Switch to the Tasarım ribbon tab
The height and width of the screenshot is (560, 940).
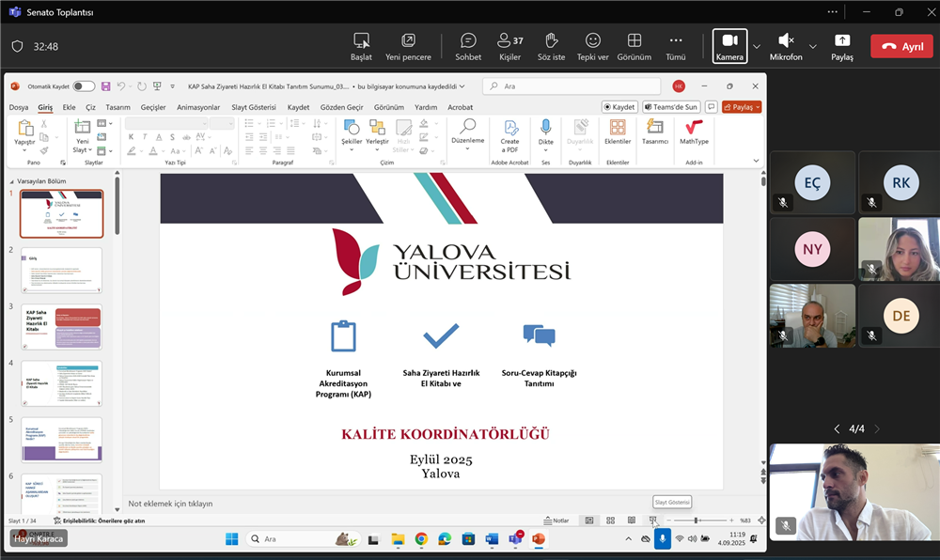[118, 107]
